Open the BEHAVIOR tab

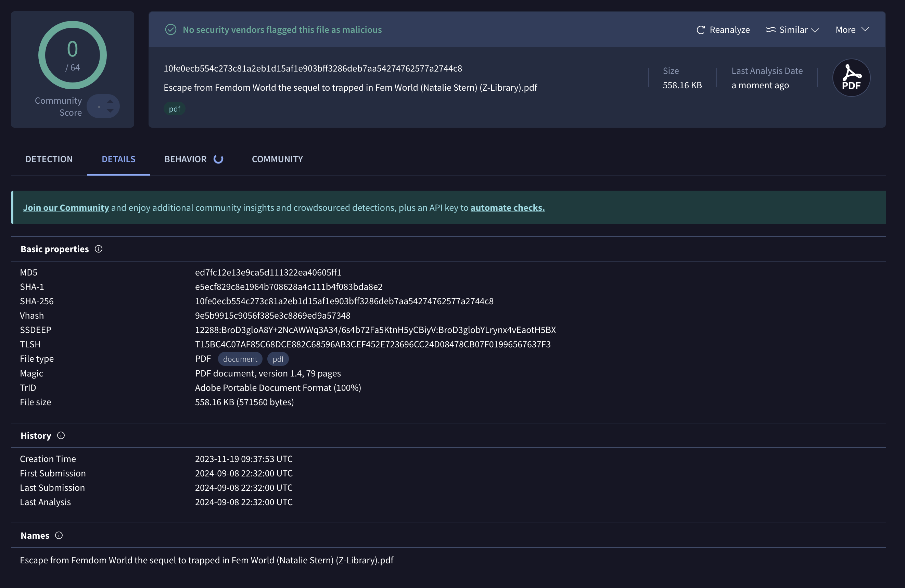click(193, 159)
